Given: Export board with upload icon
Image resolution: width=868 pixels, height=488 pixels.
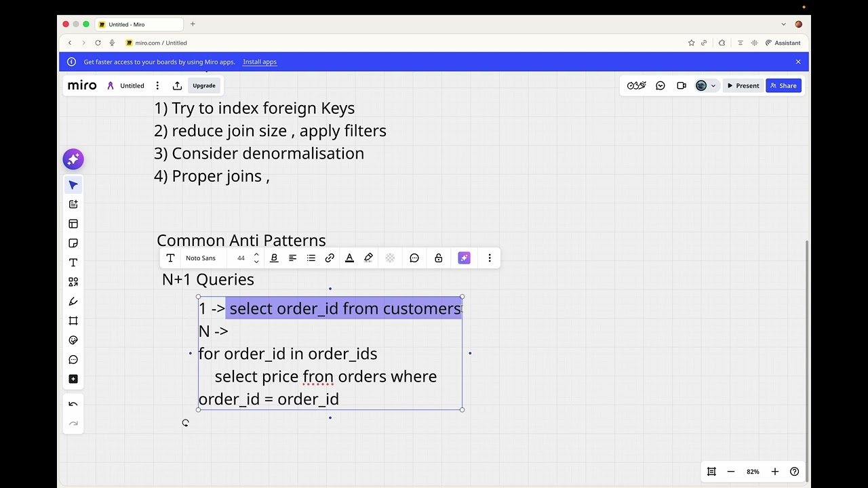Looking at the screenshot, I should click(177, 85).
